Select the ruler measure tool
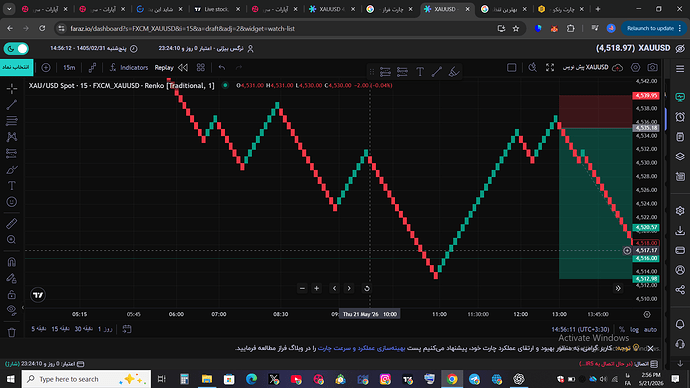Viewport: 690px width, 388px height. click(x=12, y=223)
